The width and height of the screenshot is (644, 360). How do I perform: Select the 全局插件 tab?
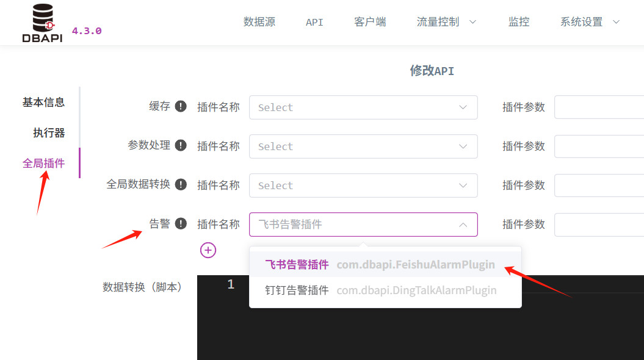(x=43, y=164)
